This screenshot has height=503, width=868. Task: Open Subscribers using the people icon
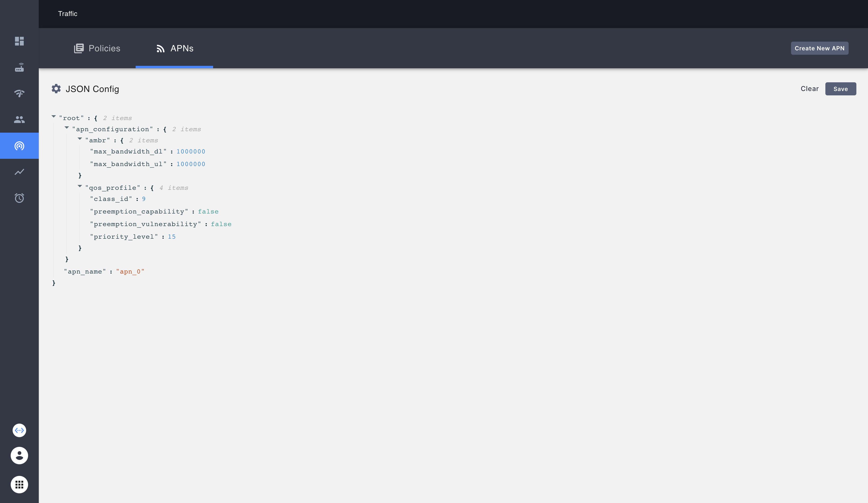point(19,120)
